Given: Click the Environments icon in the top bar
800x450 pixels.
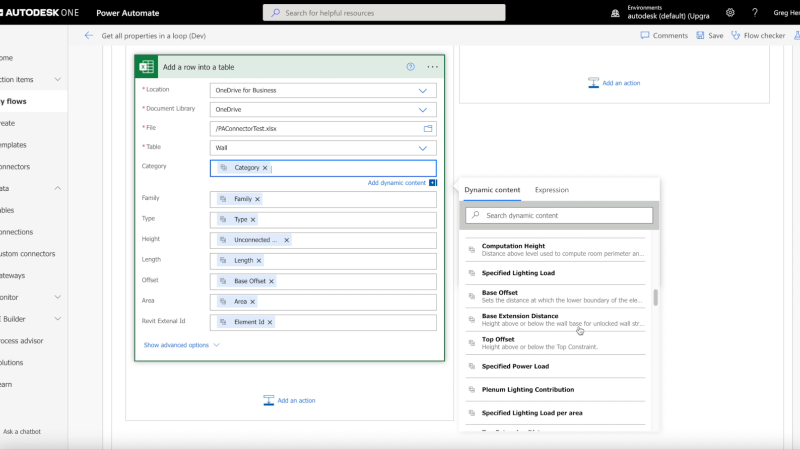Looking at the screenshot, I should tap(615, 13).
